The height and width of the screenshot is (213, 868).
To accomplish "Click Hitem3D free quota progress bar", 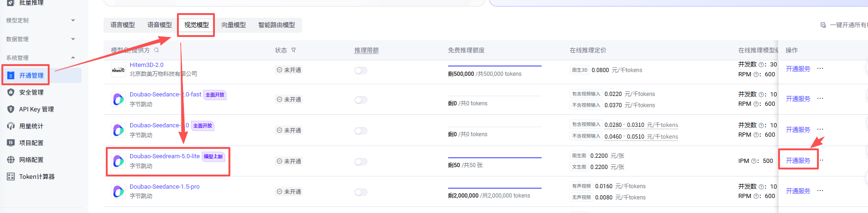I will pos(494,66).
